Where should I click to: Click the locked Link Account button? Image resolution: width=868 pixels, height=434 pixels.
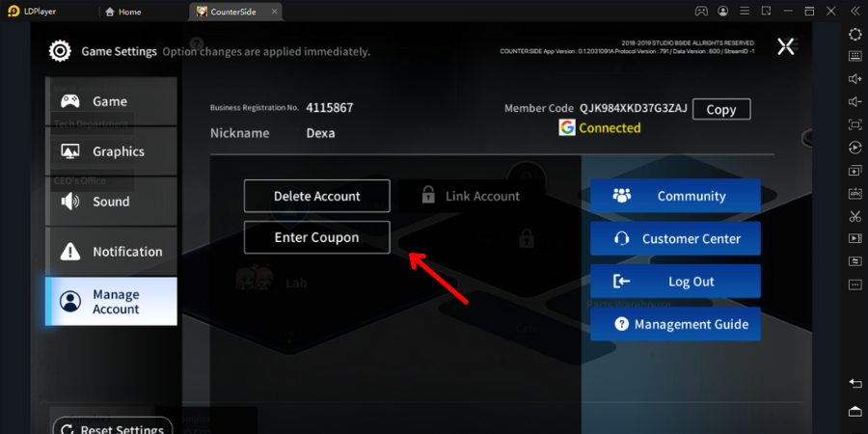tap(471, 196)
